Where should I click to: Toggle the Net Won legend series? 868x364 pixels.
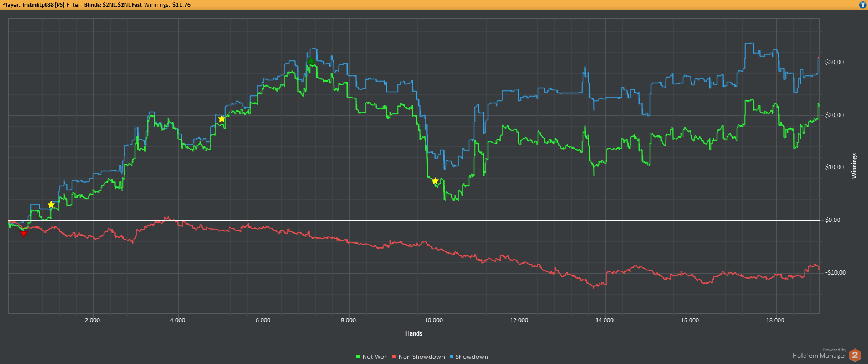tap(372, 357)
